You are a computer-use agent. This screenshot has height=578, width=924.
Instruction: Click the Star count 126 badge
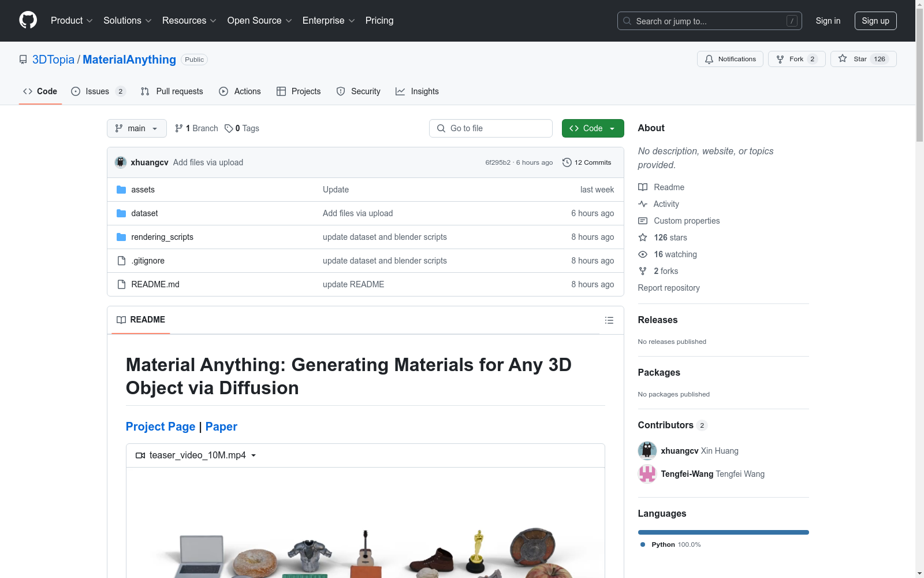[x=880, y=59]
